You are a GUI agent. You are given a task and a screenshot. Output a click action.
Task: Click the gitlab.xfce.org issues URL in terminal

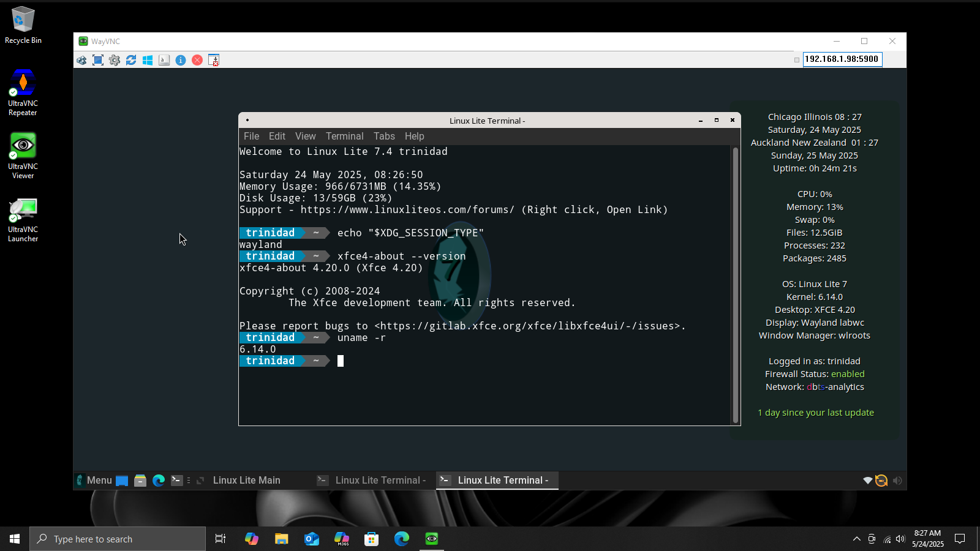click(527, 326)
